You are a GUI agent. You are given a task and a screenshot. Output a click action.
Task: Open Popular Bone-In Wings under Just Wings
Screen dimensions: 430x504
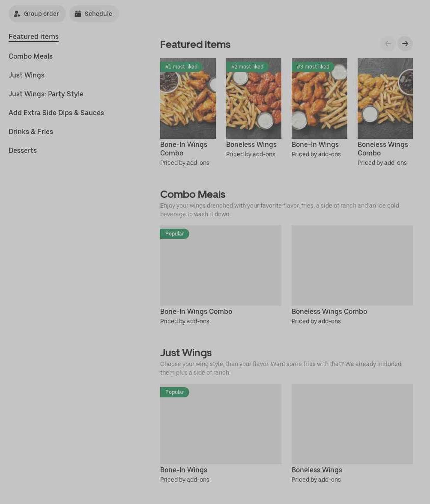[x=221, y=424]
